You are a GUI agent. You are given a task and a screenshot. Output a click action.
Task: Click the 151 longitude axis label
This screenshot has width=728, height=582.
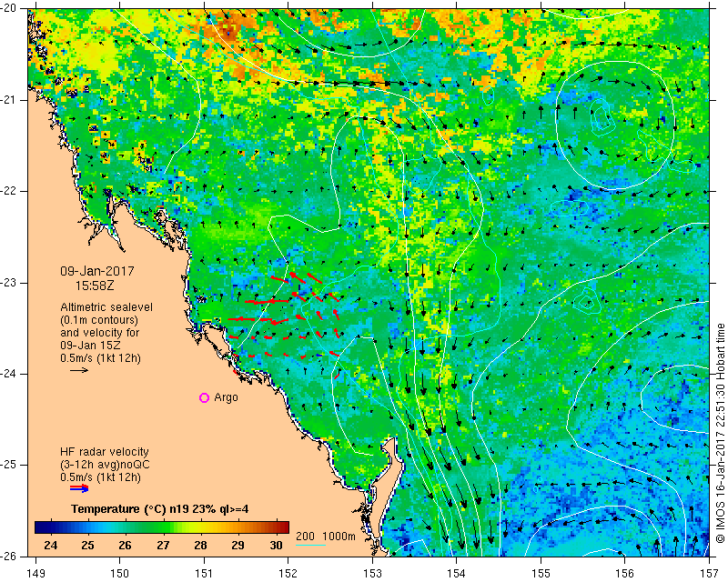[x=204, y=574]
